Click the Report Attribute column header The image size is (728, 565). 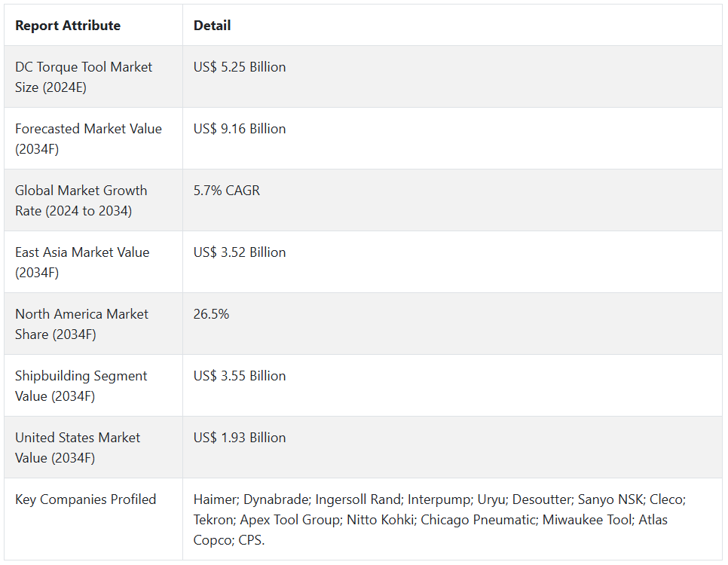(68, 26)
